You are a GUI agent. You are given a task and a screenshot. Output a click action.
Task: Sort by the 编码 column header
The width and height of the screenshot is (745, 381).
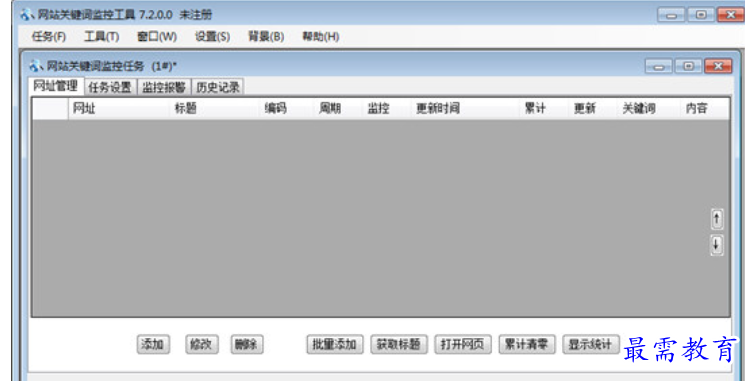(287, 109)
